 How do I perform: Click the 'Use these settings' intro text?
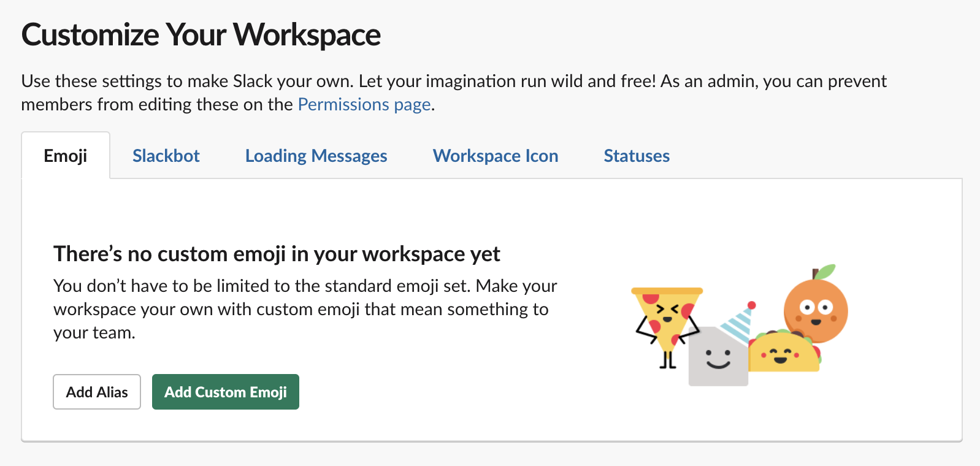(x=454, y=93)
